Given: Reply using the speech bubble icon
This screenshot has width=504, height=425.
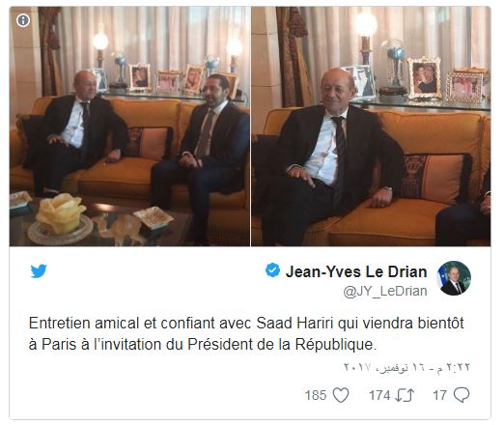Looking at the screenshot, I should (462, 395).
